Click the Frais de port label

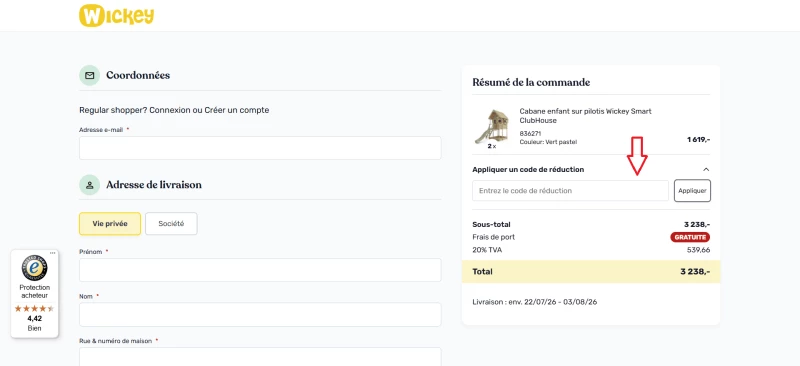(x=493, y=237)
